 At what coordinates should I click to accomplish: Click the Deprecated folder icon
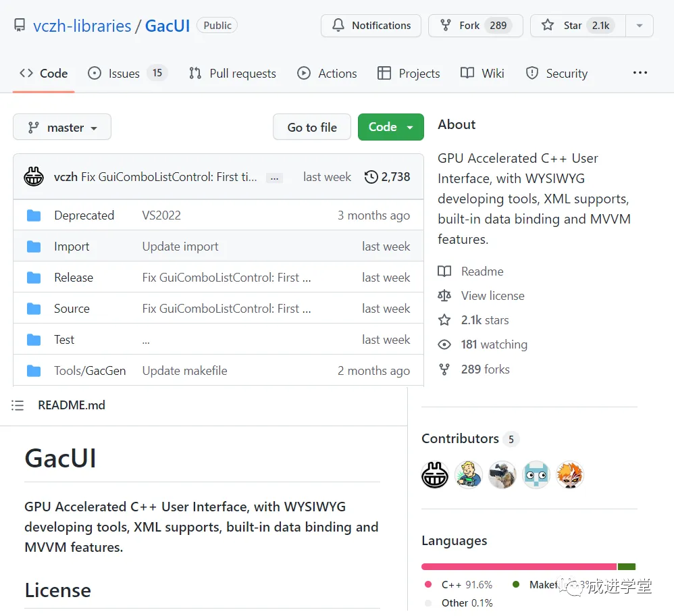(34, 215)
